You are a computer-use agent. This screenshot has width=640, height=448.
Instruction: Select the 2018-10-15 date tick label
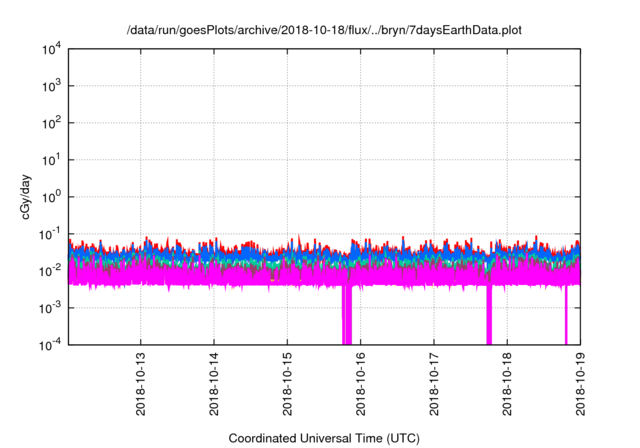click(x=287, y=384)
